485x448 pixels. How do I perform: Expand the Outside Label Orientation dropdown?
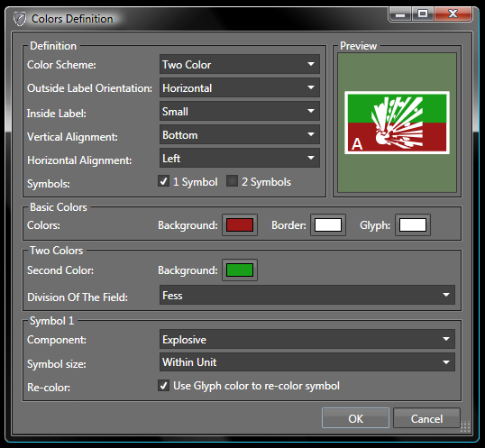tap(240, 87)
